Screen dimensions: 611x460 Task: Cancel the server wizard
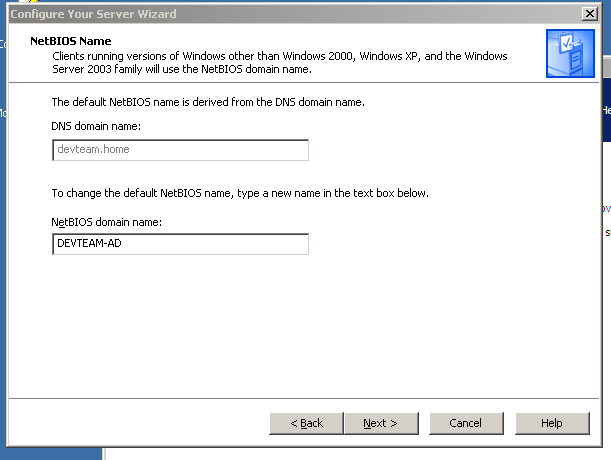[x=465, y=423]
